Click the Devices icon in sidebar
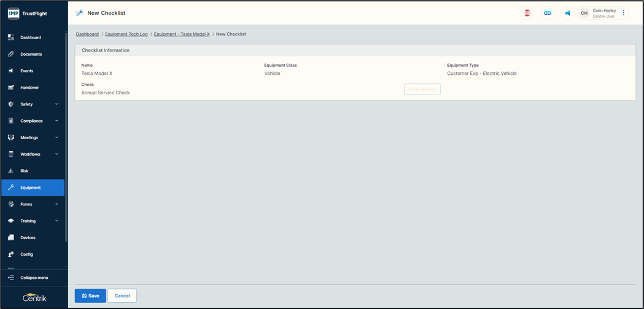This screenshot has width=644, height=309. 11,238
